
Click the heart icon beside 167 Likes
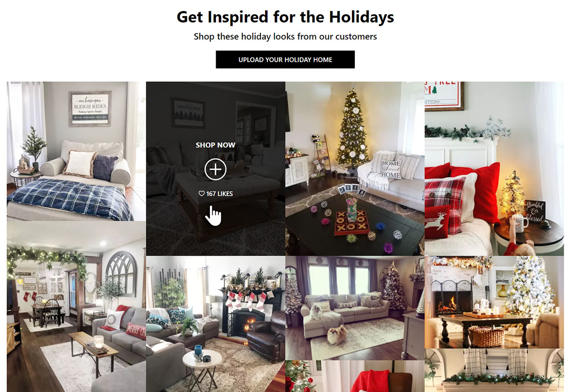201,193
